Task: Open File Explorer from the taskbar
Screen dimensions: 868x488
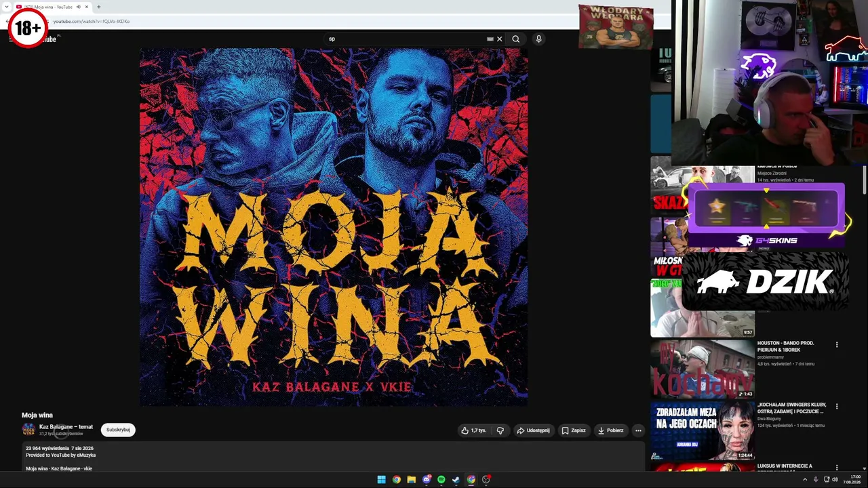Action: (411, 480)
